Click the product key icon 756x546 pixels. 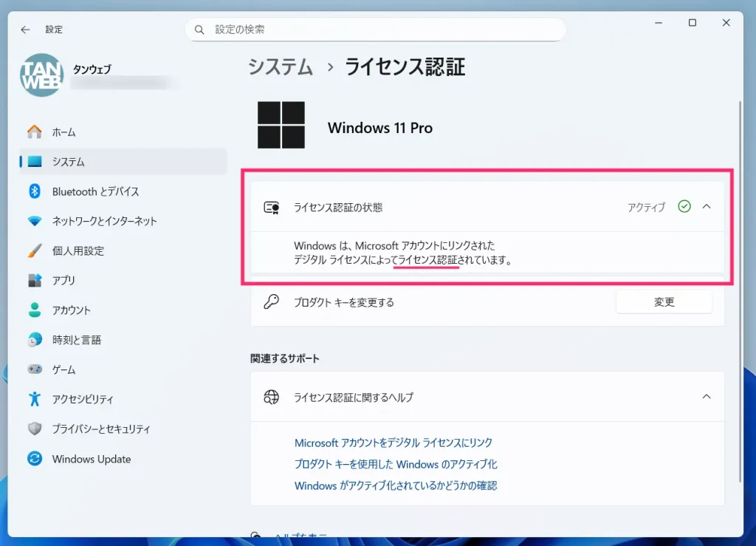(x=272, y=302)
